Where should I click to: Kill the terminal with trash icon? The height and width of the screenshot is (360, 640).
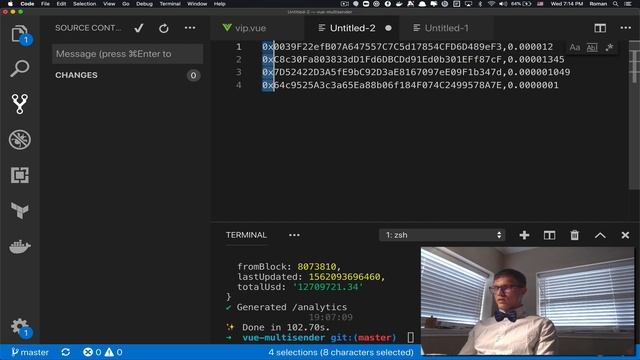(x=574, y=235)
